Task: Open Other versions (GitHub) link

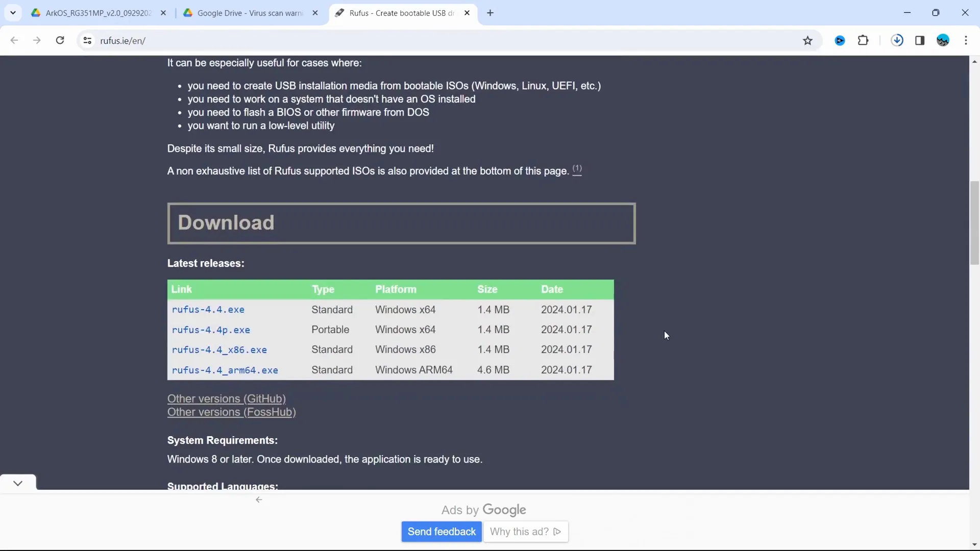Action: (x=227, y=398)
